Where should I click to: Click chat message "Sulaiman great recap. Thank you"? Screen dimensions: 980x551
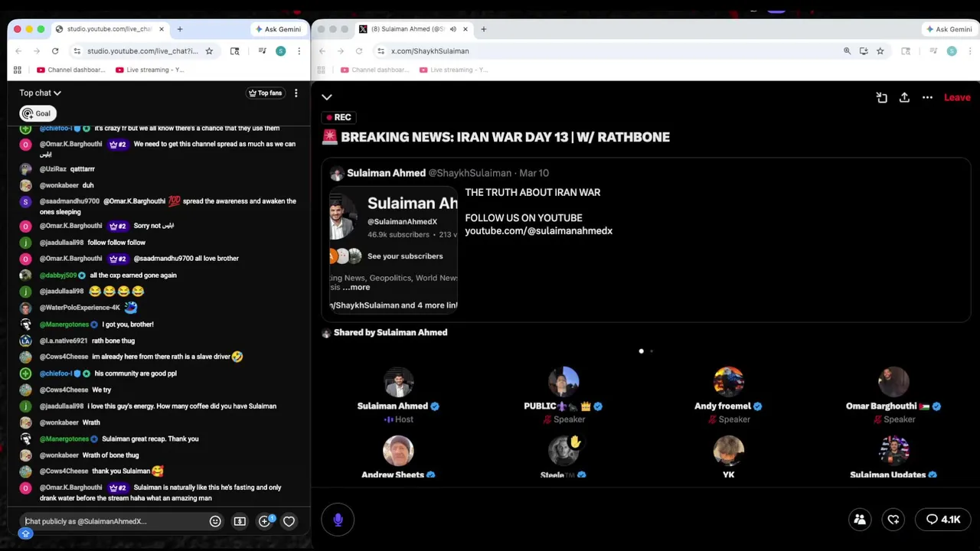tap(150, 439)
